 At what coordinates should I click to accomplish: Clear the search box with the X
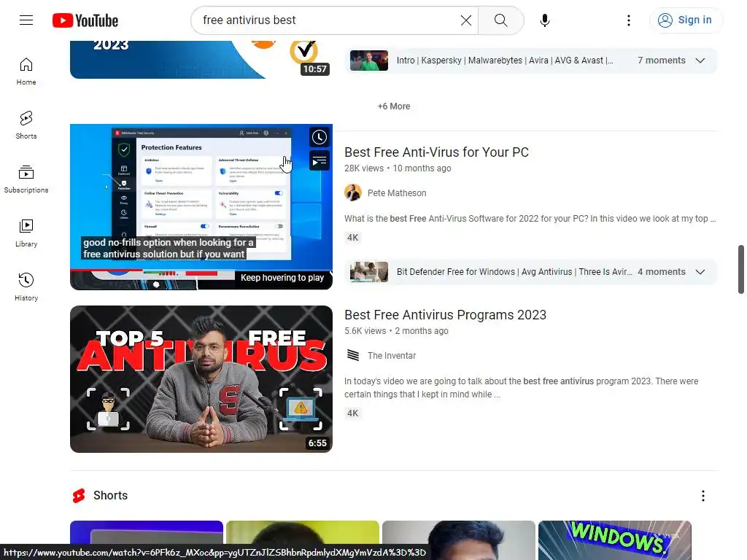tap(466, 20)
